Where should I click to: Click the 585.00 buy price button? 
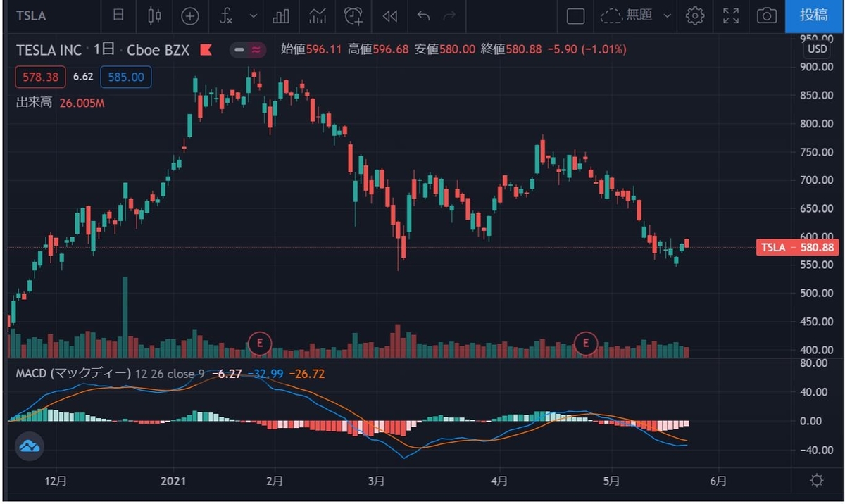(x=127, y=77)
